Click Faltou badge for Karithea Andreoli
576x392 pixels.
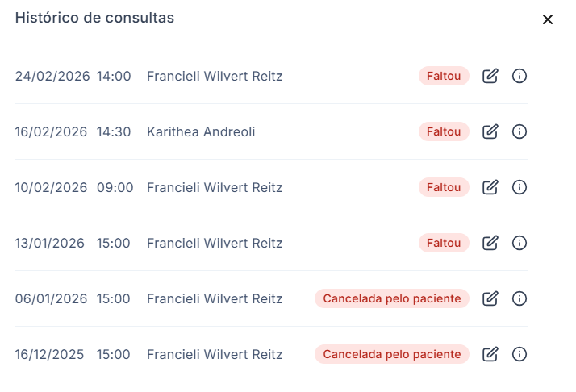444,131
